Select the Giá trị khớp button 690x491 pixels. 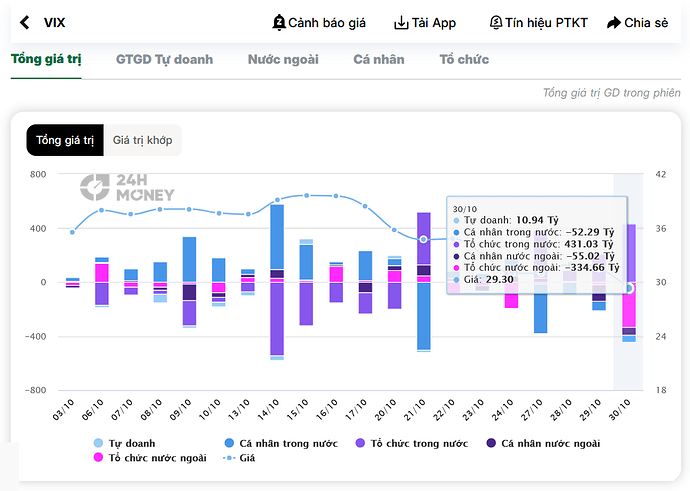[x=142, y=140]
